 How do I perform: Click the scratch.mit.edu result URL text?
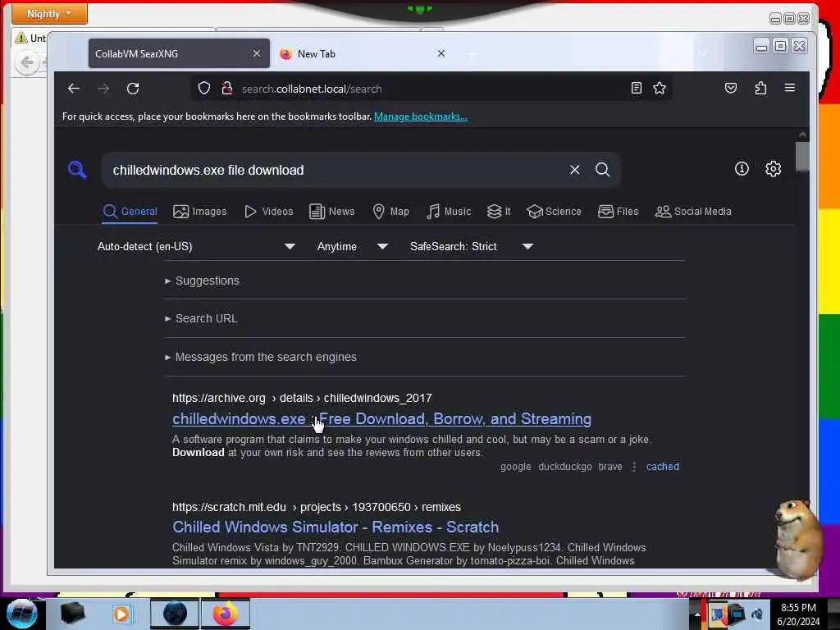pyautogui.click(x=317, y=507)
